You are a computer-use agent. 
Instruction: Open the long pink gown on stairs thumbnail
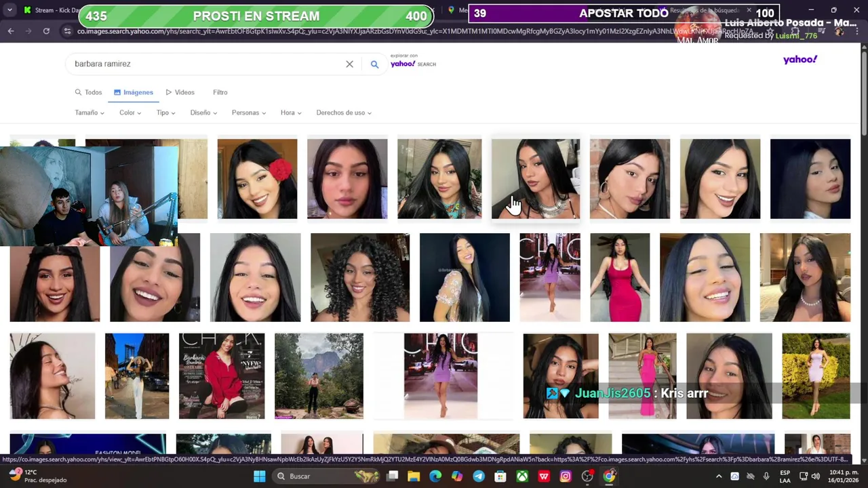click(x=642, y=376)
